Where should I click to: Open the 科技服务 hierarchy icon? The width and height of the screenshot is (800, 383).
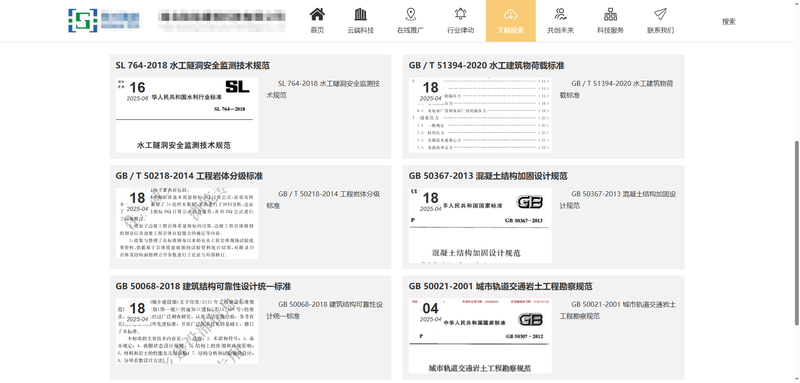point(610,14)
